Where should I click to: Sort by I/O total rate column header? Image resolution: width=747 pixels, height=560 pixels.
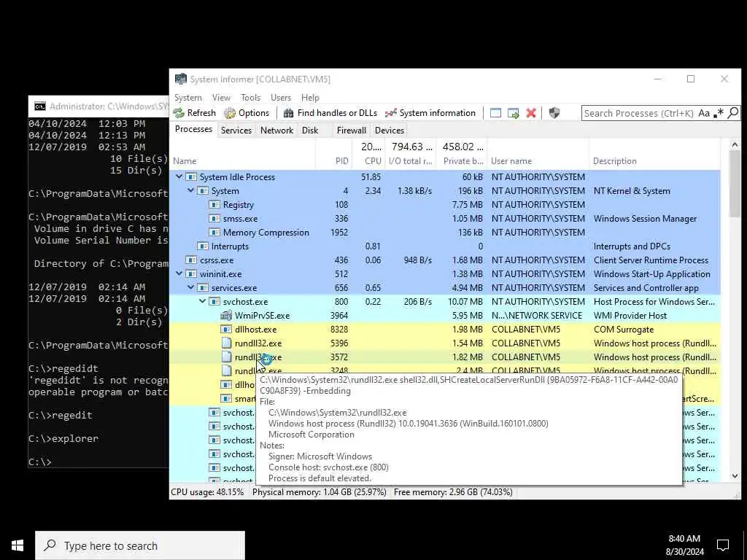(411, 161)
